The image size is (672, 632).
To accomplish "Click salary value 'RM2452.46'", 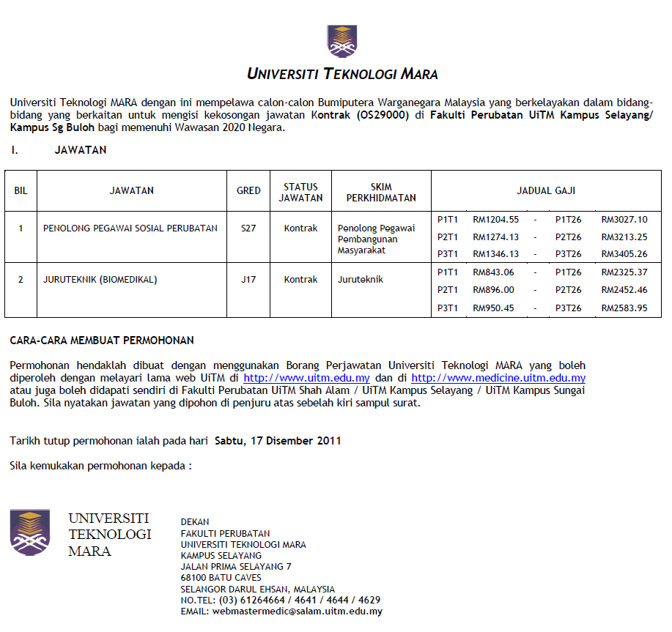I will pos(624,290).
